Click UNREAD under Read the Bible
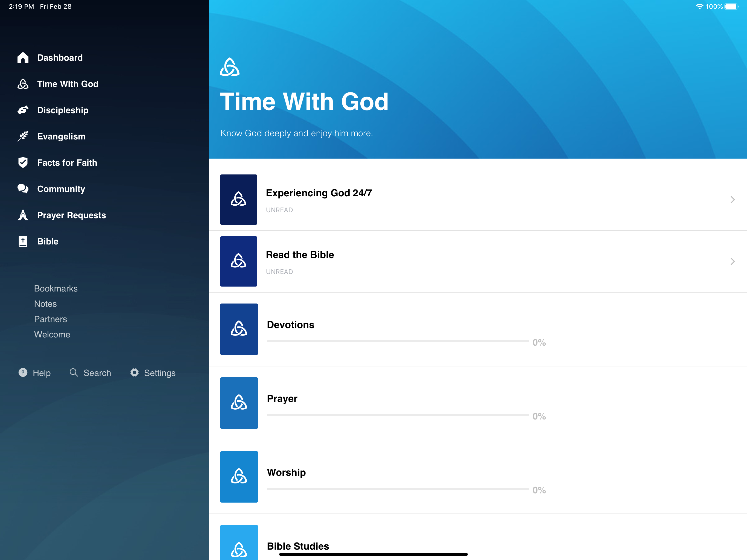Screen dimensions: 747x560 point(279,272)
